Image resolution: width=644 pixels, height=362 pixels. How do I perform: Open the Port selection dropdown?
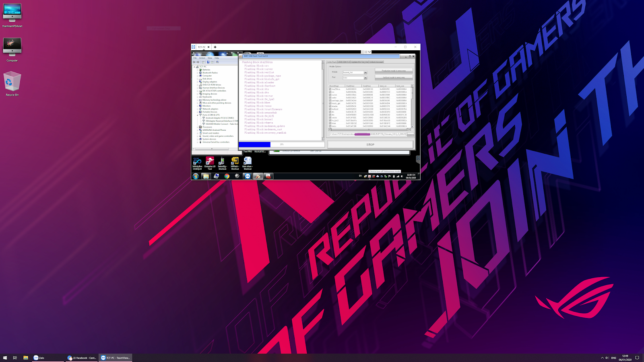pyautogui.click(x=365, y=78)
